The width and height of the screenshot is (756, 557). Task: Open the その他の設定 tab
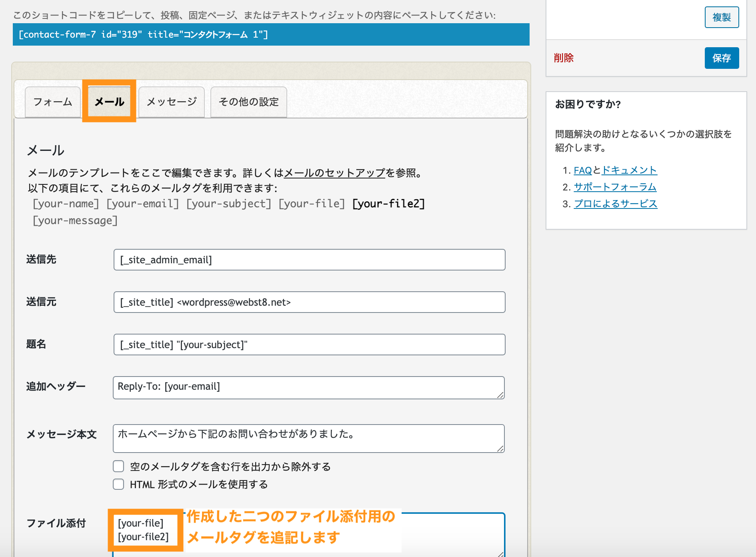[x=248, y=102]
